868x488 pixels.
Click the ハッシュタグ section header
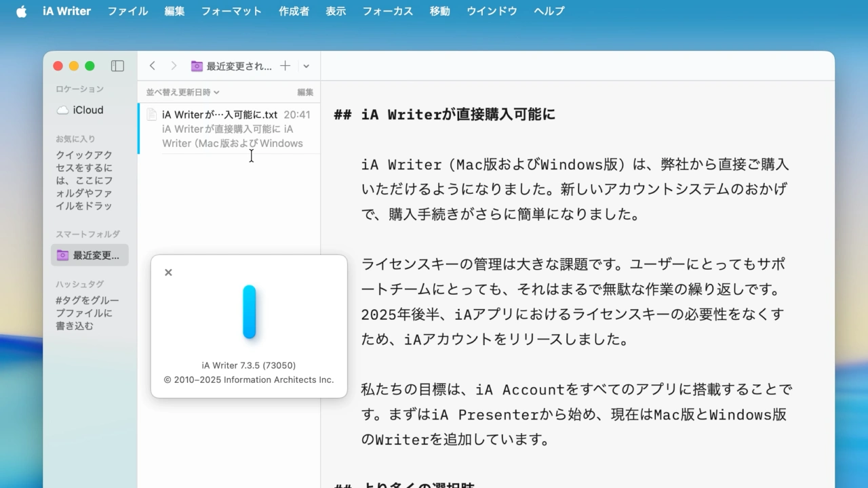pos(79,284)
